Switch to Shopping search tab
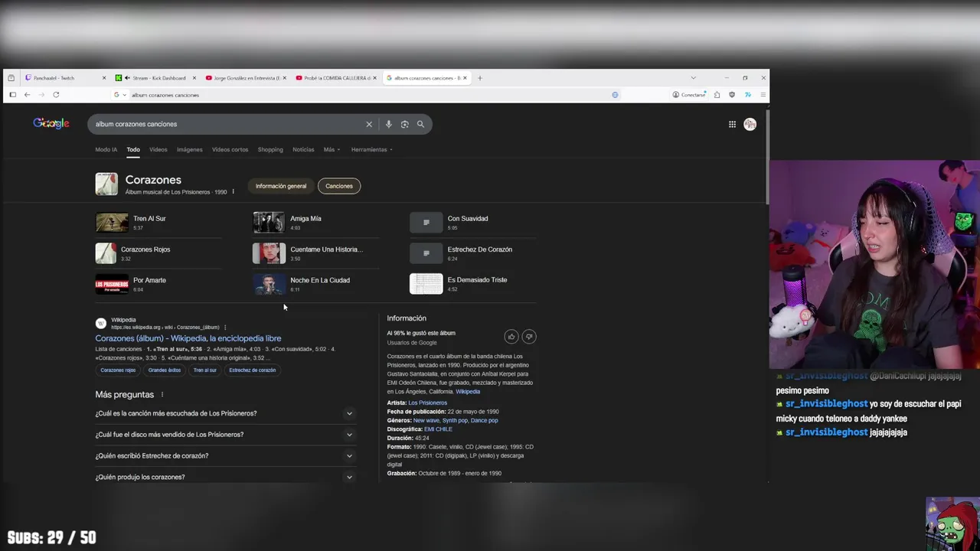980x551 pixels. pyautogui.click(x=270, y=150)
